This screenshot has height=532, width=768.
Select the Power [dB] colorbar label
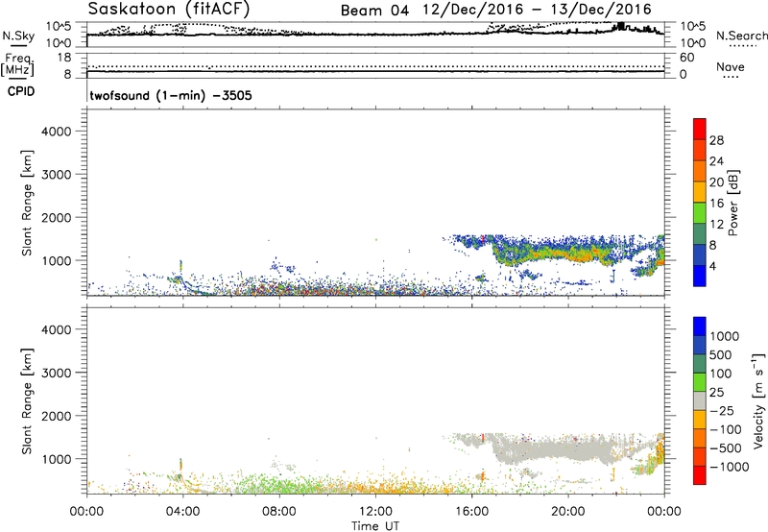click(732, 203)
